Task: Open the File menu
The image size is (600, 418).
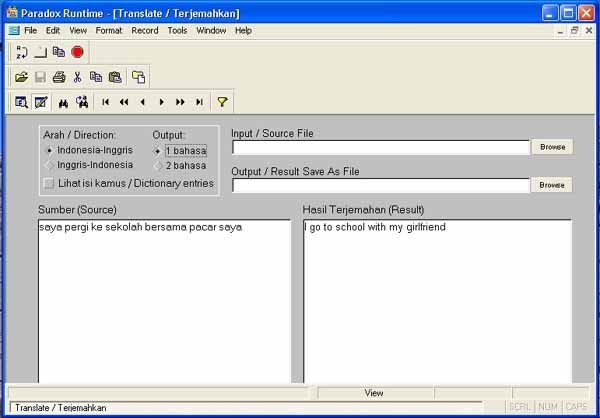Action: pos(31,31)
